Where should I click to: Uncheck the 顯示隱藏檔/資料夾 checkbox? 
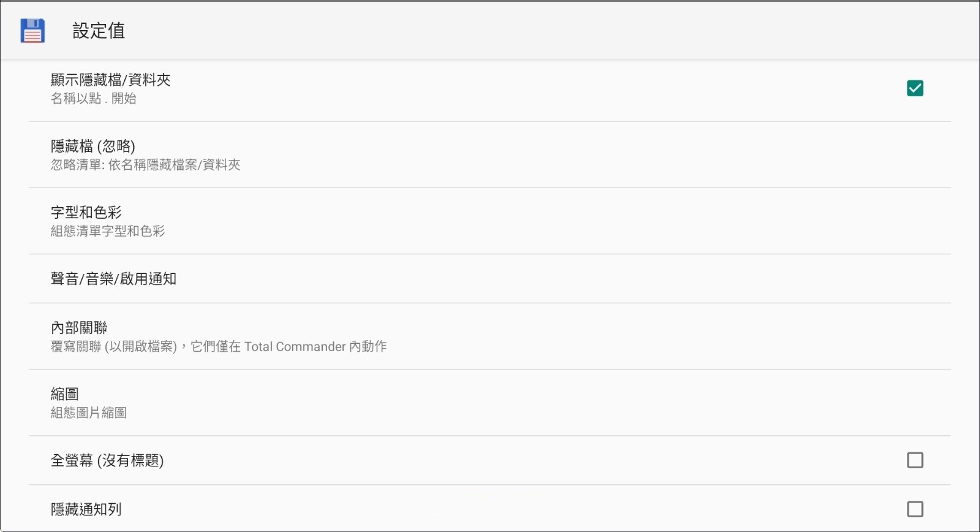pos(914,88)
